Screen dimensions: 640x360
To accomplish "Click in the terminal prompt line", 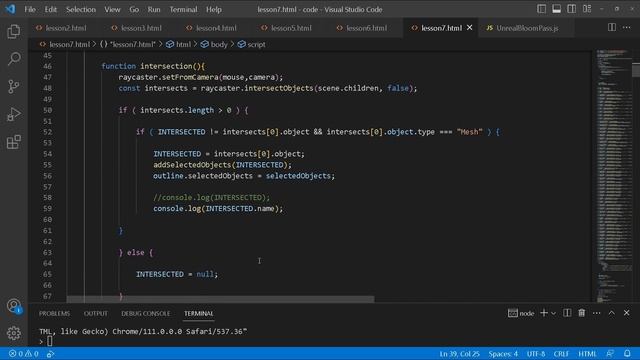I will [49, 341].
